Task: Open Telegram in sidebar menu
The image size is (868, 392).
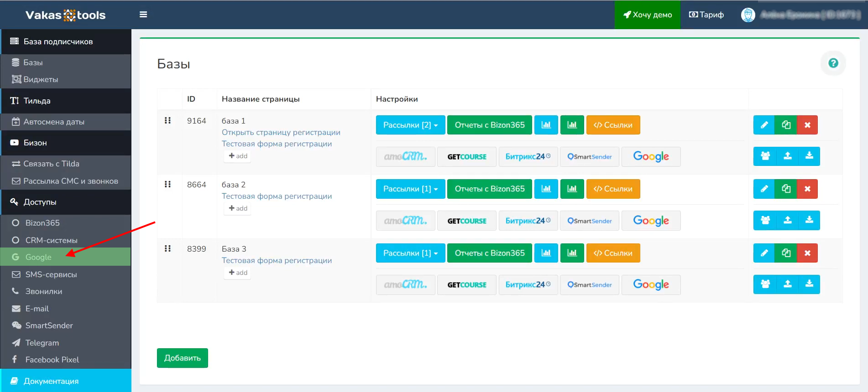Action: click(42, 343)
